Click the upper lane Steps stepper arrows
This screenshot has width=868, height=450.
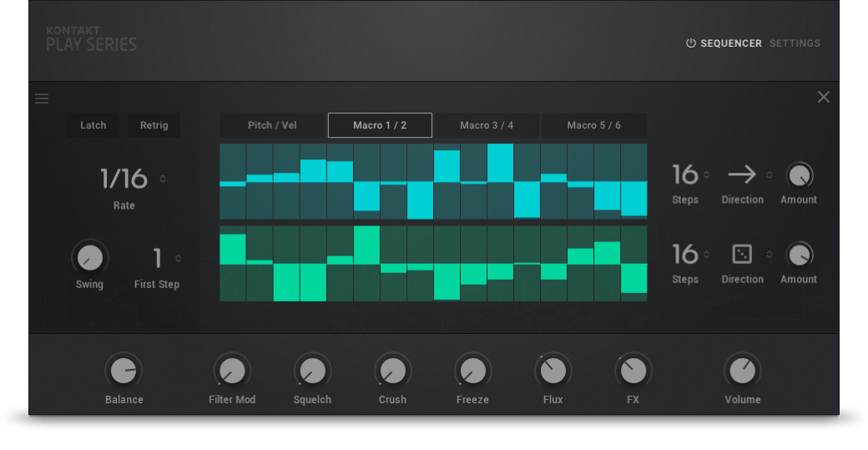coord(706,175)
